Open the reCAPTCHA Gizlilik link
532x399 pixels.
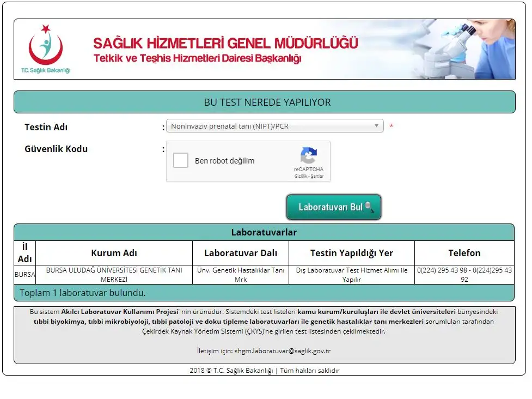tap(301, 176)
